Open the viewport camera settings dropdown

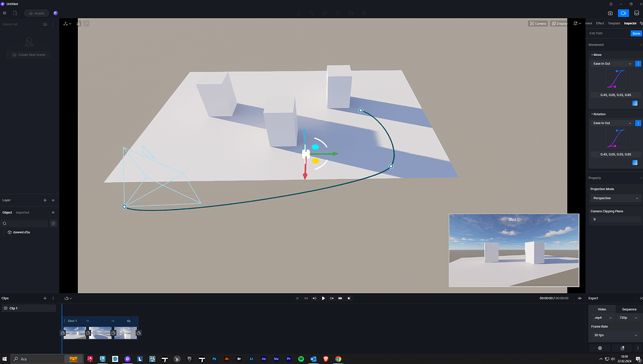point(577,23)
